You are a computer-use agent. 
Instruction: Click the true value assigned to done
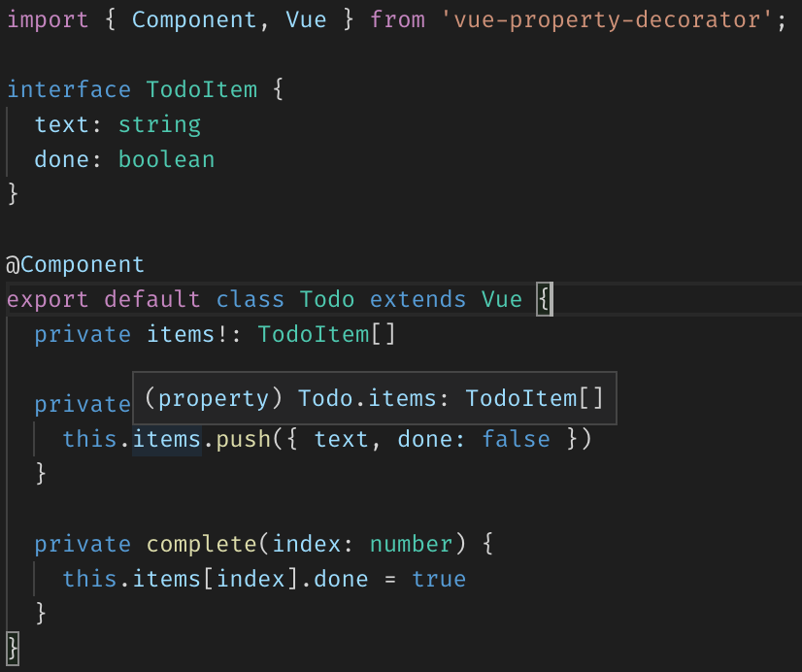tap(439, 579)
